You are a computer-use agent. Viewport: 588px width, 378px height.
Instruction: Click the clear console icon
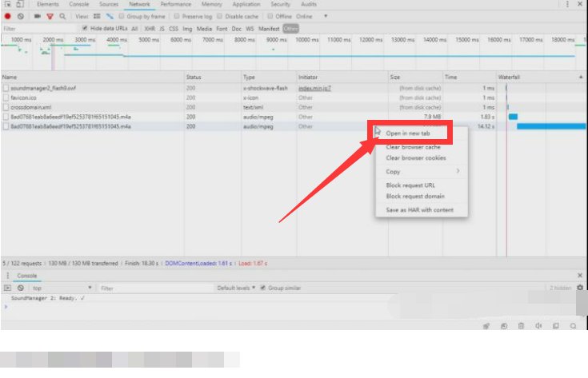tap(21, 288)
